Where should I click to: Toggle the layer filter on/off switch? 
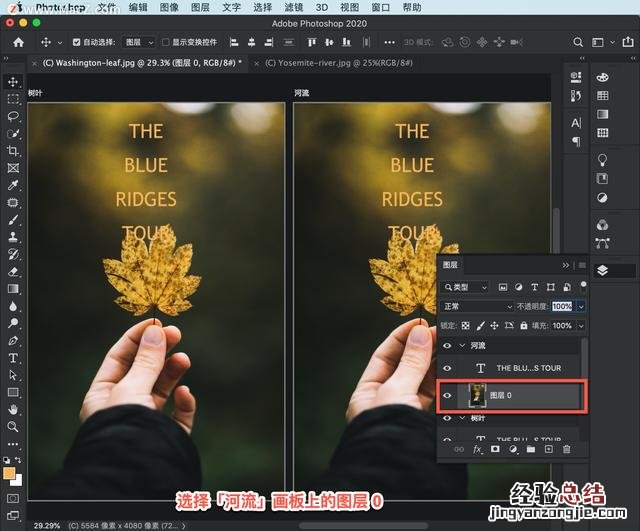[583, 286]
